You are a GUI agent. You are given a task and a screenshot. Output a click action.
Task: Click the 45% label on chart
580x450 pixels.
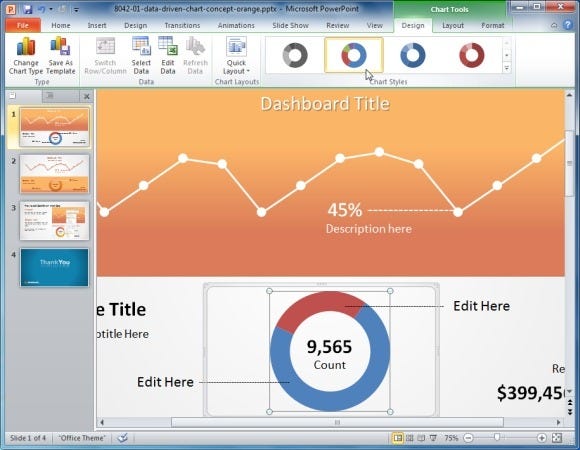[345, 210]
